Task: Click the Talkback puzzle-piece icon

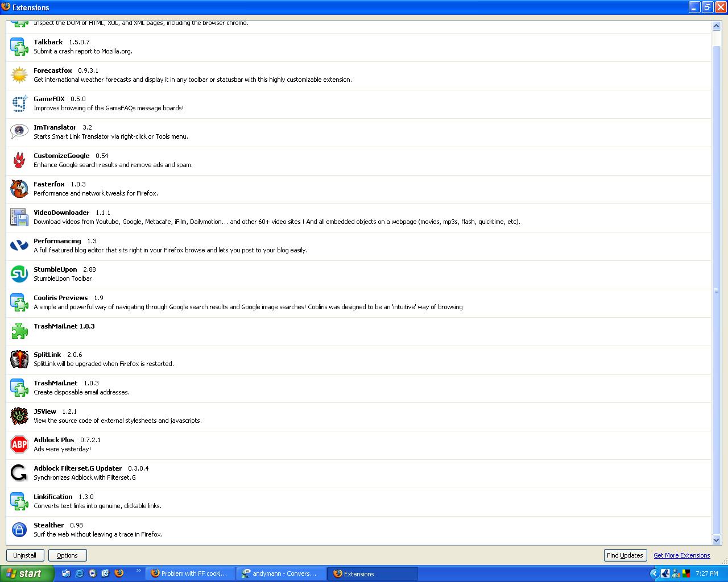Action: [19, 47]
